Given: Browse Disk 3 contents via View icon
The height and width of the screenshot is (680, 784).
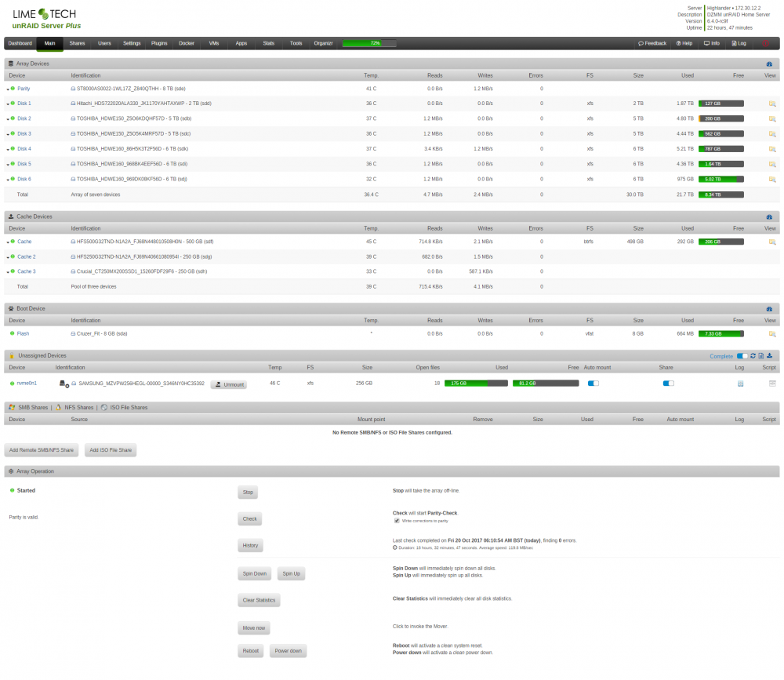Looking at the screenshot, I should (772, 134).
